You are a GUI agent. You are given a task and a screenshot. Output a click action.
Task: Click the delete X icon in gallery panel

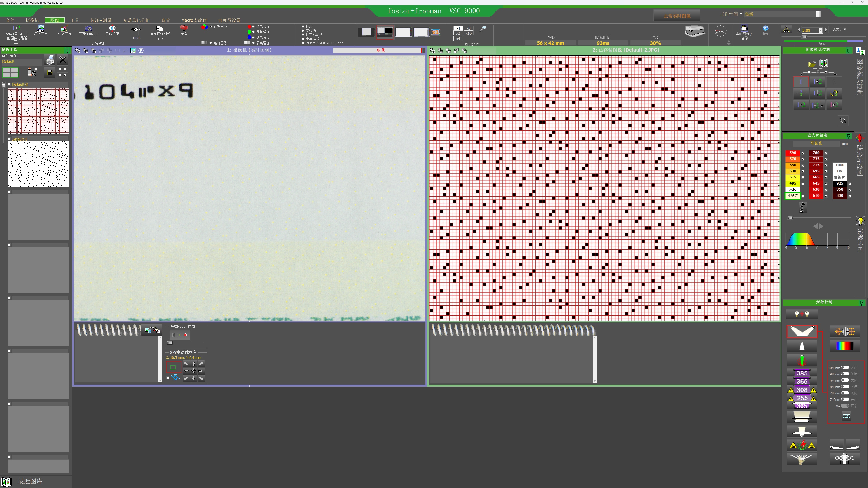click(63, 60)
